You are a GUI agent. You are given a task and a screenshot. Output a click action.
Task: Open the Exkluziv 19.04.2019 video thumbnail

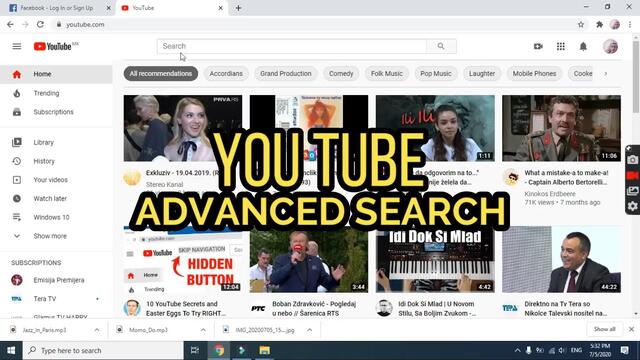(183, 128)
